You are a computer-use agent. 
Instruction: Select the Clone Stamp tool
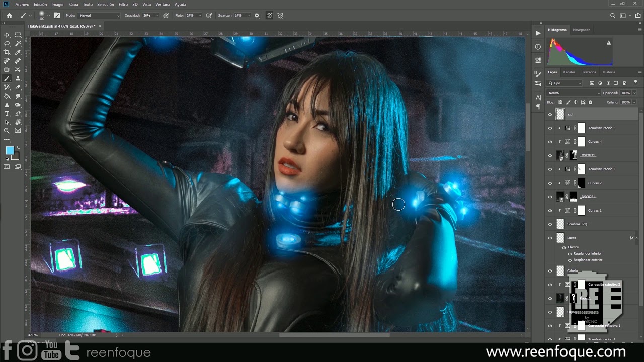point(18,78)
